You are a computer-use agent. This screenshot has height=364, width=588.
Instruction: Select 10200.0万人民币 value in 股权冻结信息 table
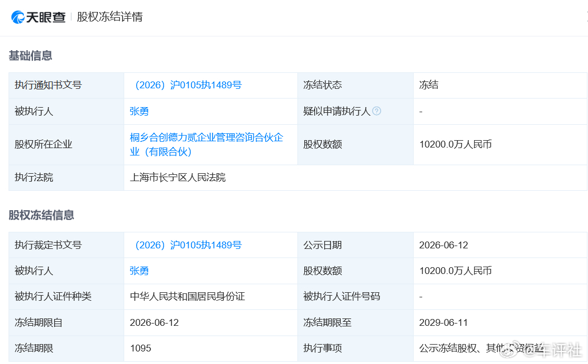click(x=455, y=271)
